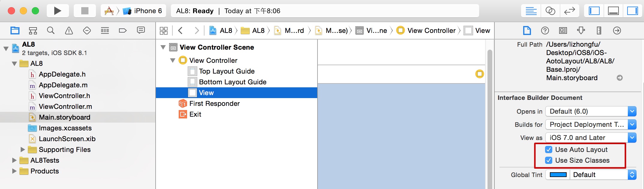The height and width of the screenshot is (189, 644).
Task: Open the Connections inspector
Action: click(x=617, y=31)
